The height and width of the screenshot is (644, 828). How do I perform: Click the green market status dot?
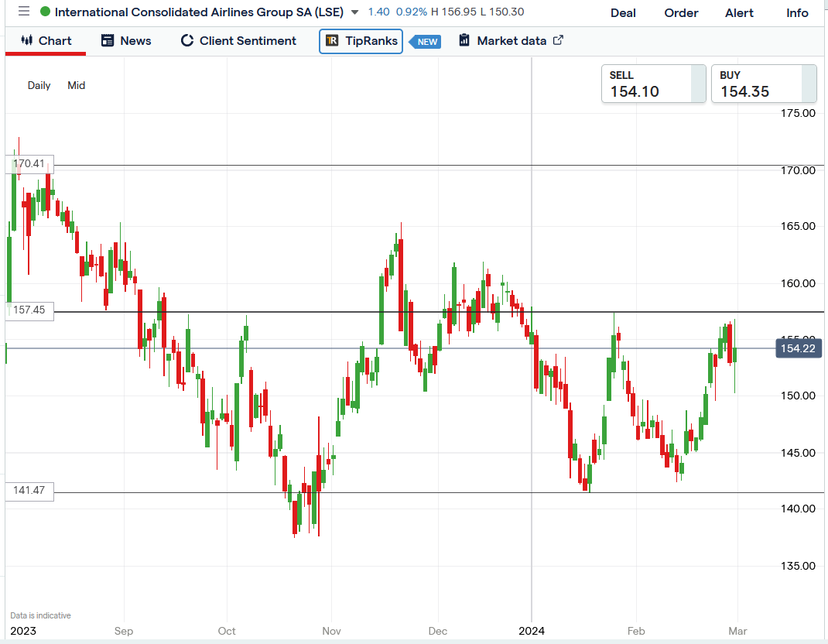[x=46, y=11]
